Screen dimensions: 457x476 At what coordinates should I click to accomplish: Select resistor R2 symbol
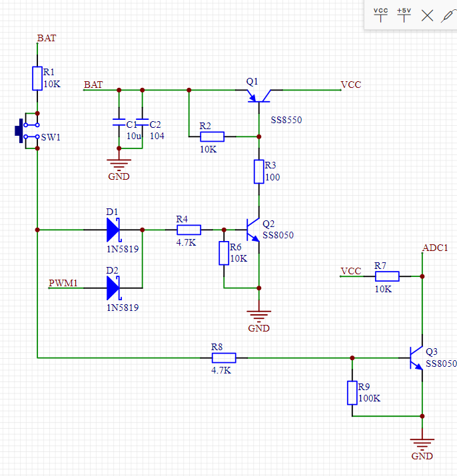(212, 136)
